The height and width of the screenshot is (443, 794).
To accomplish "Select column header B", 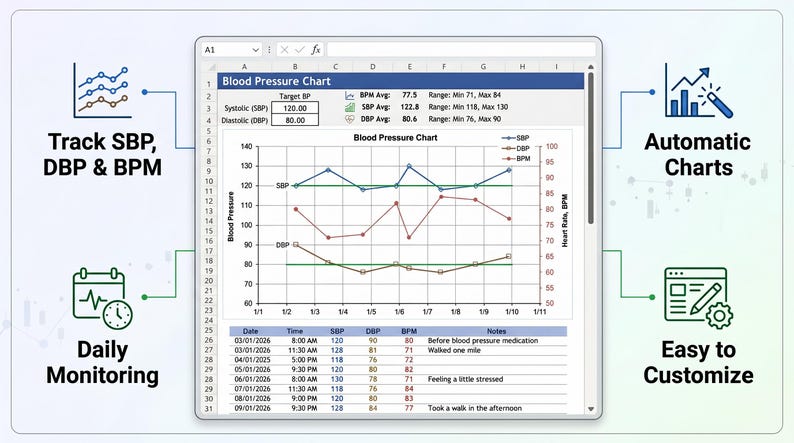I will (295, 67).
